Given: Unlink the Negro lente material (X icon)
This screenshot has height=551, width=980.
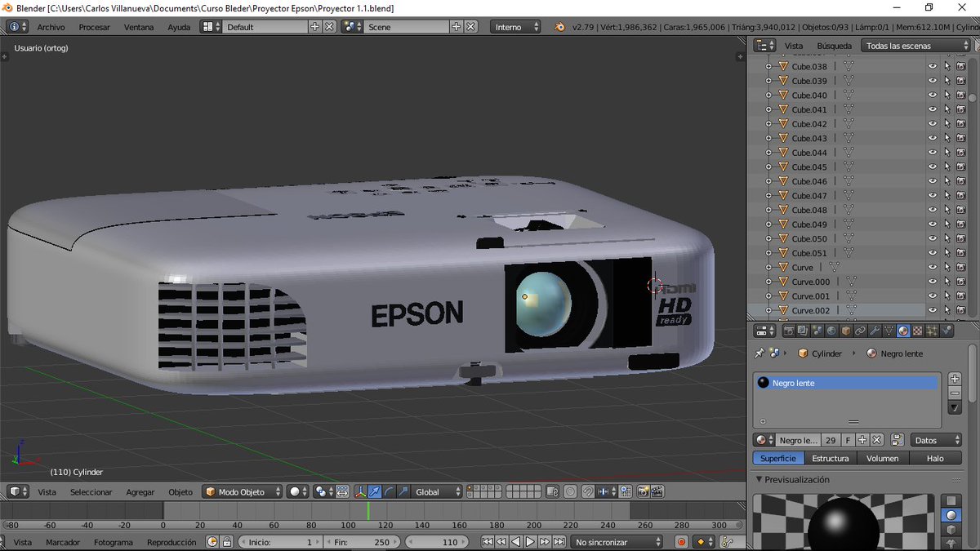Looking at the screenshot, I should tap(875, 440).
